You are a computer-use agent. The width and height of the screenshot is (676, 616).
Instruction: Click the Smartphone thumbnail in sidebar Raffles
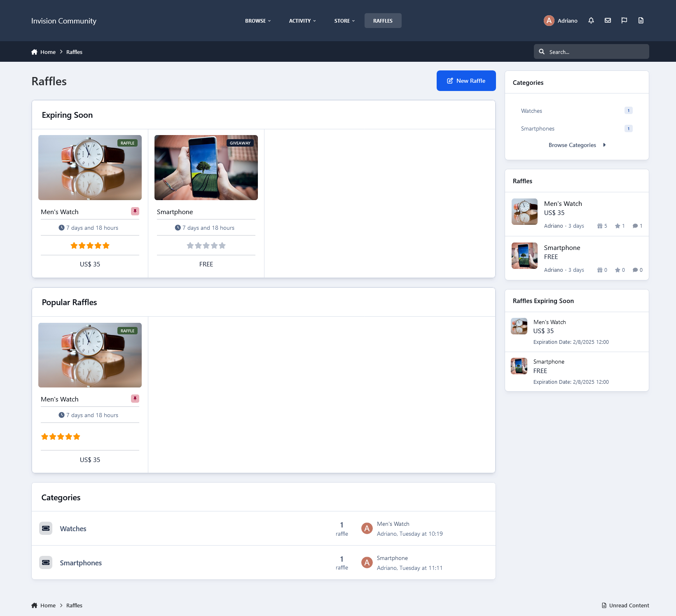(524, 256)
